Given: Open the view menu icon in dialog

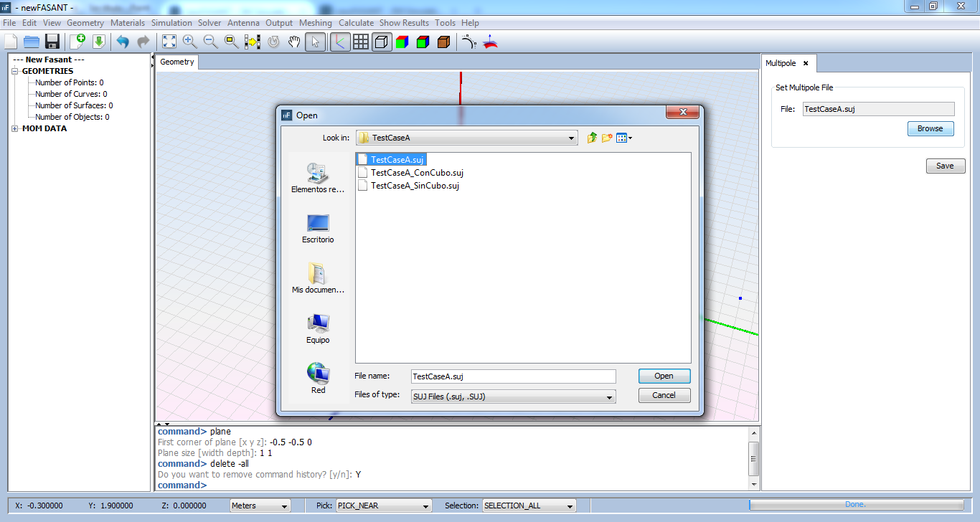Looking at the screenshot, I should coord(623,138).
